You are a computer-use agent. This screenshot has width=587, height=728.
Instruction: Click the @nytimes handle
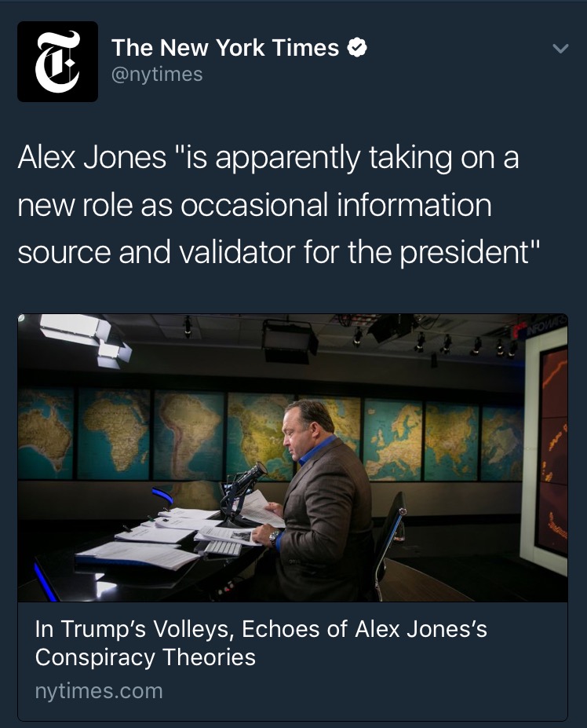(x=157, y=75)
